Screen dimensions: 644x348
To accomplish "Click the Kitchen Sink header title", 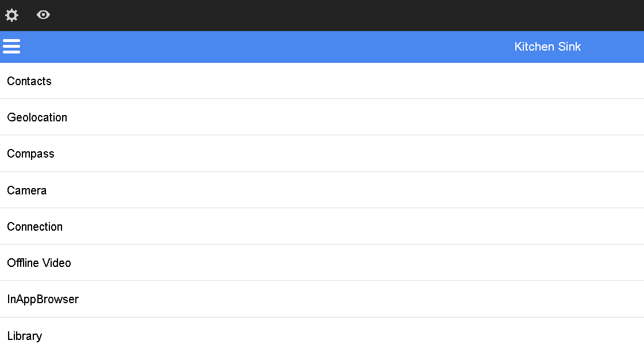I will coord(547,47).
